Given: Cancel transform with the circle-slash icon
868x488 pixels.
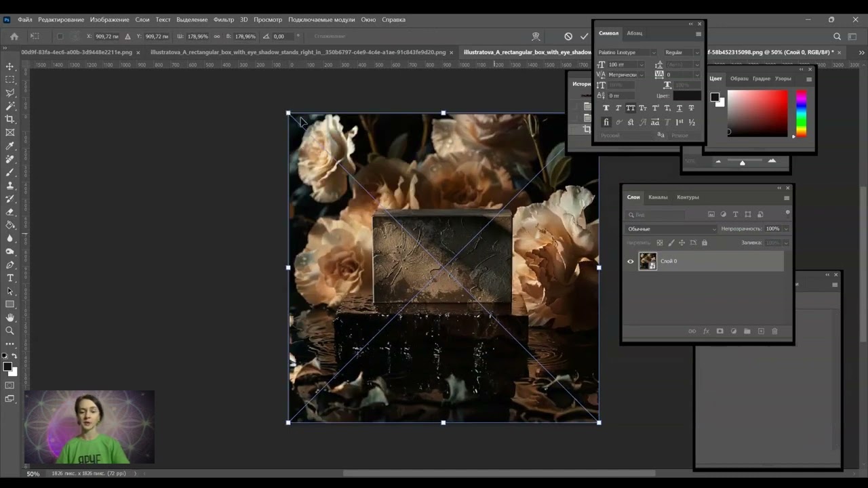Looking at the screenshot, I should [x=568, y=37].
